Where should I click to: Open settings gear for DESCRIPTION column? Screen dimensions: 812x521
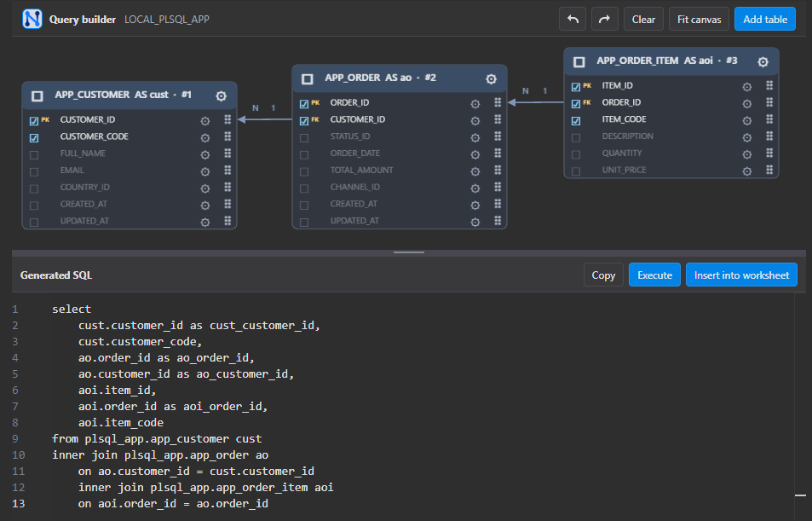click(x=746, y=138)
